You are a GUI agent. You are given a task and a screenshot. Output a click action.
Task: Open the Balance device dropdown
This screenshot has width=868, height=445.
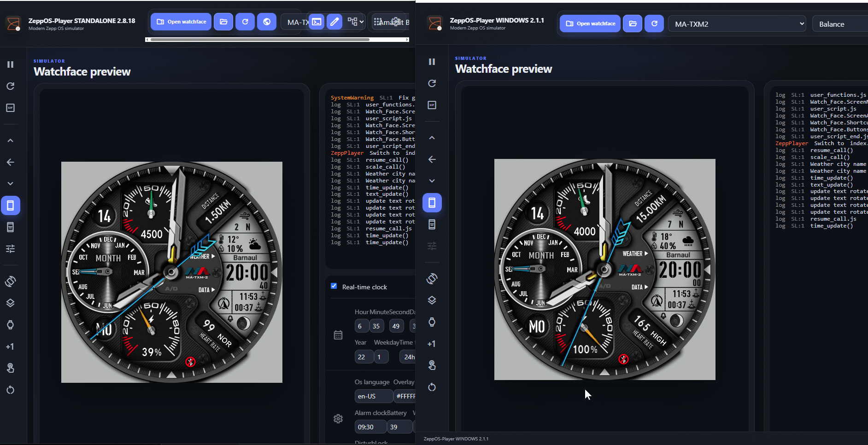[840, 24]
